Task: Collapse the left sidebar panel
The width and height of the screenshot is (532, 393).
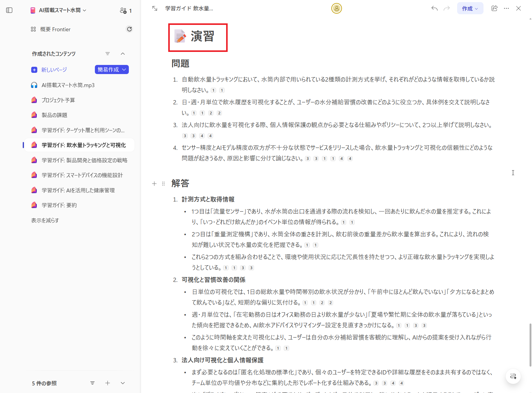Action: pos(9,10)
